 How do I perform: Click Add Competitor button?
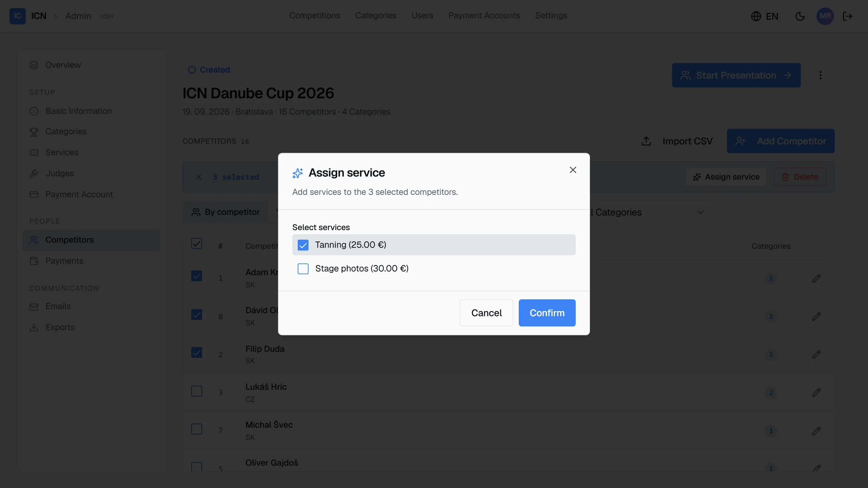[x=781, y=141]
